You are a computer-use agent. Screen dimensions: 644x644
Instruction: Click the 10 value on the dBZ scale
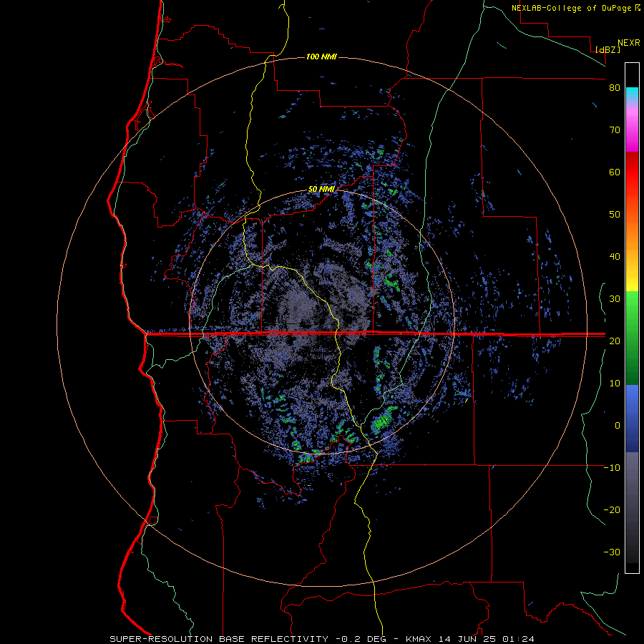[615, 384]
